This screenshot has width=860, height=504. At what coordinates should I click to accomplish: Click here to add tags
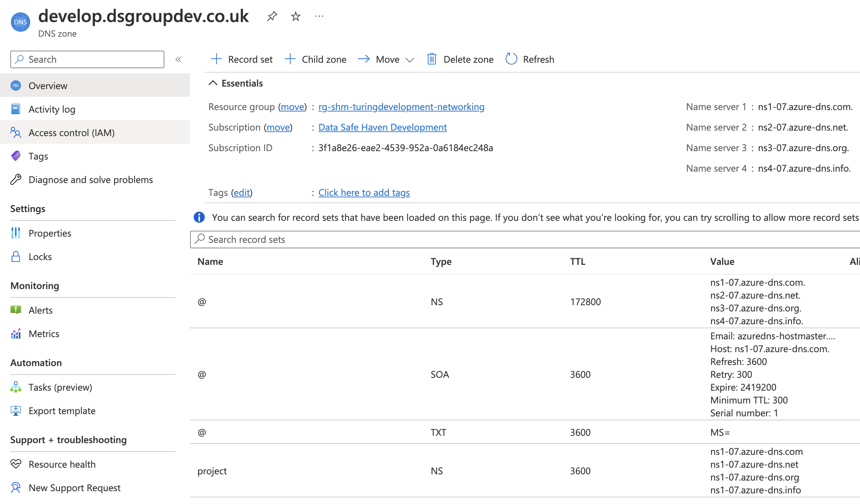[364, 192]
